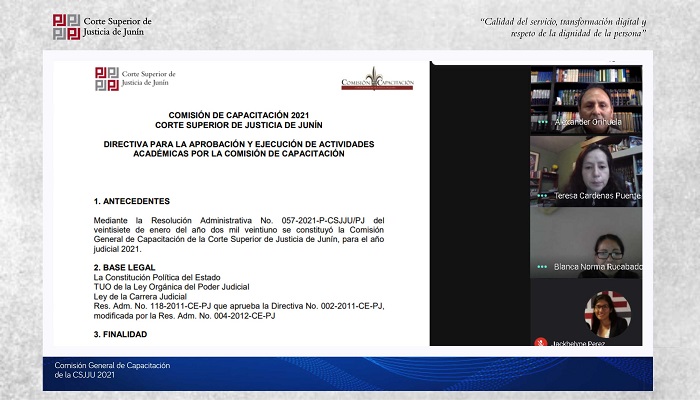
Task: Click the heading '3. FINALIDAD'
Action: 121,334
